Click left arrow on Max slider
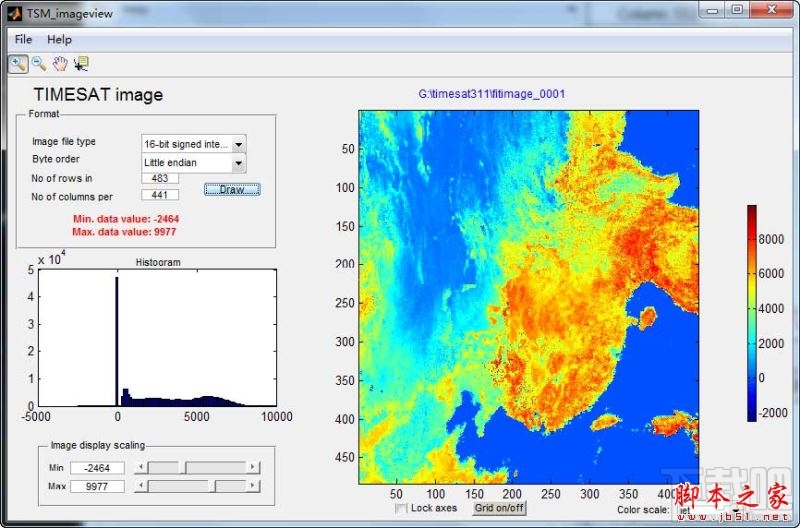 click(141, 486)
